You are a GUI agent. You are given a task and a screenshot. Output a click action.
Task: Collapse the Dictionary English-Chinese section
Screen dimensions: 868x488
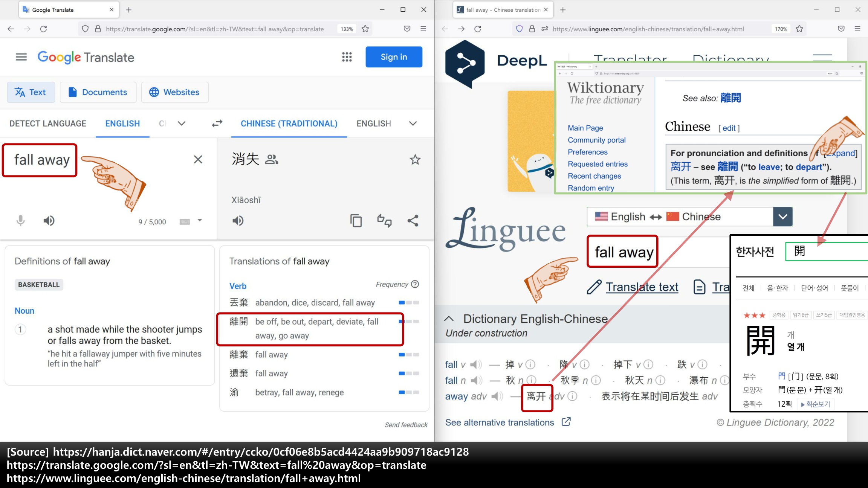pyautogui.click(x=449, y=319)
